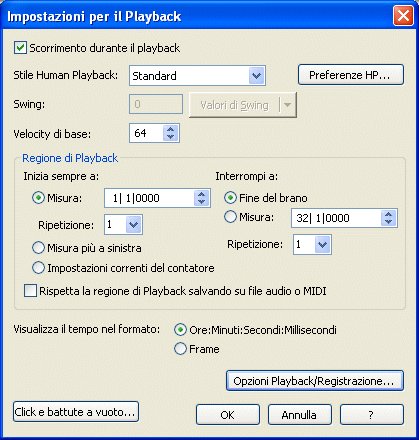Expand stop Ripetizione dropdown
The height and width of the screenshot is (440, 419).
click(322, 245)
